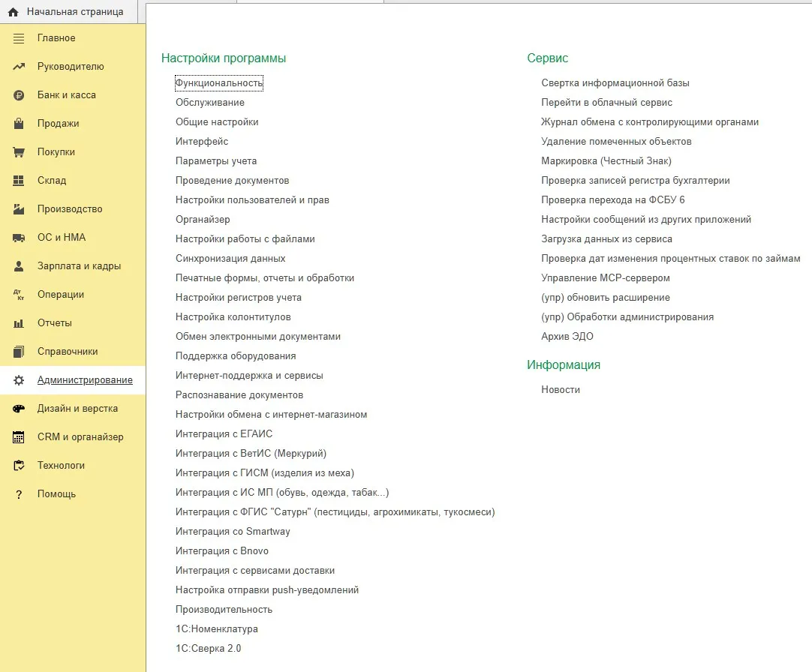Open Интеграция с ЕГАИС settings
Image resolution: width=812 pixels, height=672 pixels.
[224, 433]
